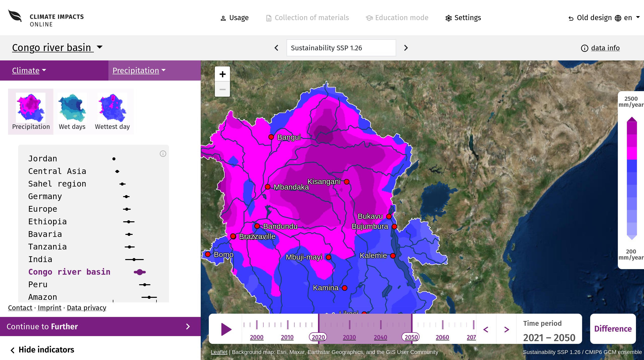
Task: Click the 2060 year on timeline slider
Action: coord(442,337)
